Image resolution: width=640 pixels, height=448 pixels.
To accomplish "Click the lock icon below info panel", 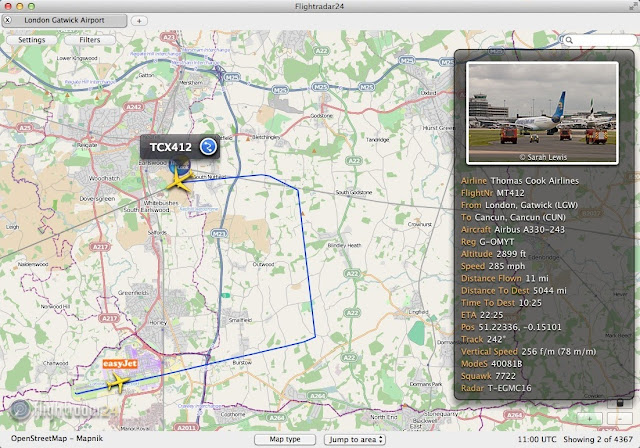I will (620, 403).
